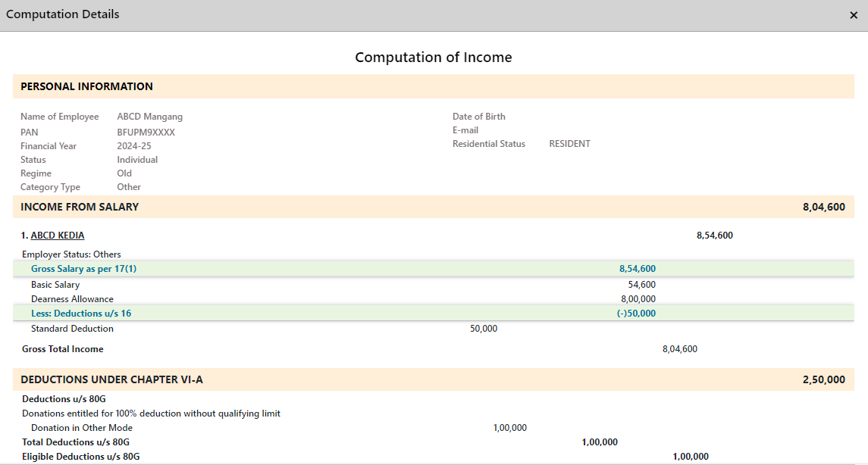868x465 pixels.
Task: Click the ABCD KEDIA amount 8,54,600
Action: pos(715,236)
